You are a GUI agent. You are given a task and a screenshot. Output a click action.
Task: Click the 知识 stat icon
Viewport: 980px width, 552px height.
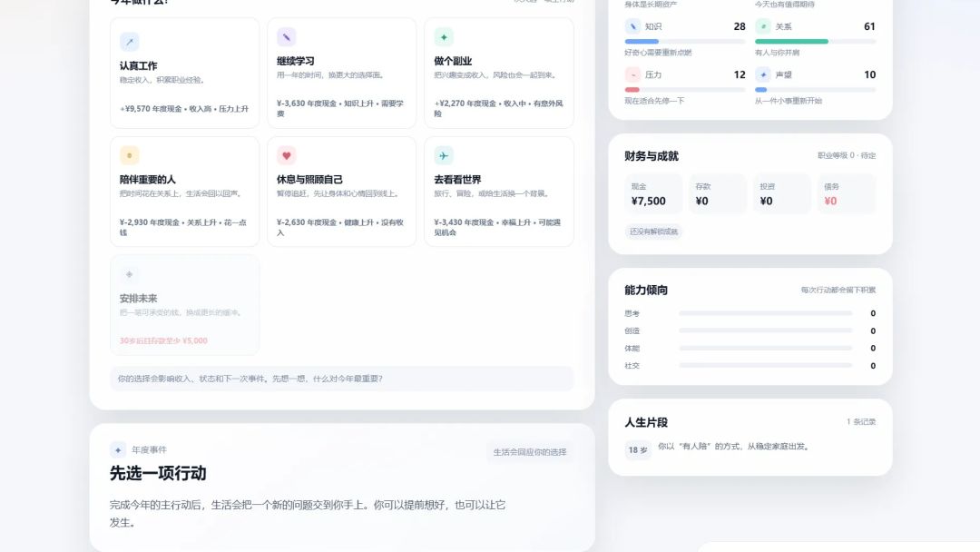click(x=632, y=26)
